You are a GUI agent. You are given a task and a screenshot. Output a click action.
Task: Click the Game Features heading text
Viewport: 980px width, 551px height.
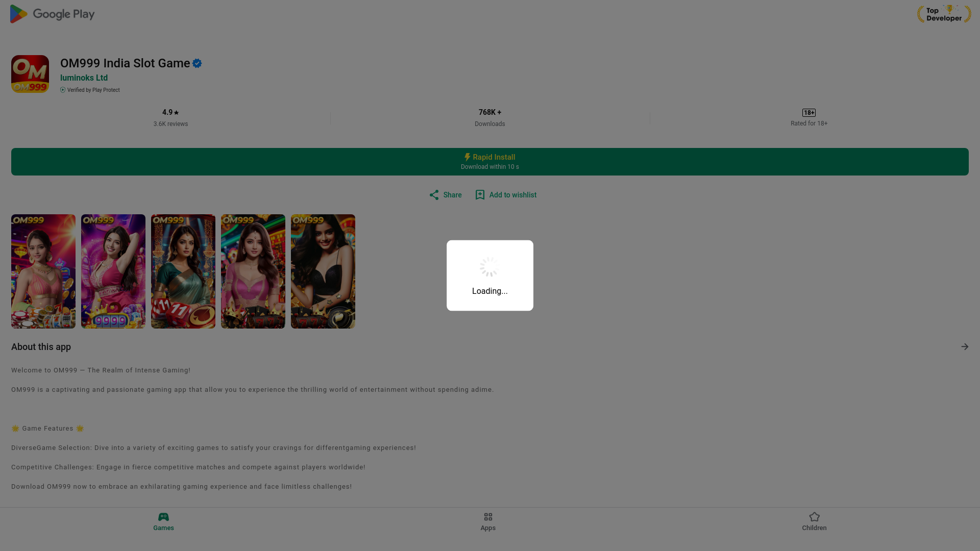[x=47, y=429]
